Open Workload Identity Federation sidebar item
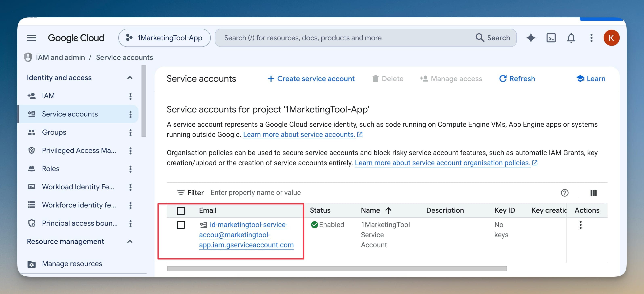Image resolution: width=644 pixels, height=294 pixels. (x=78, y=187)
